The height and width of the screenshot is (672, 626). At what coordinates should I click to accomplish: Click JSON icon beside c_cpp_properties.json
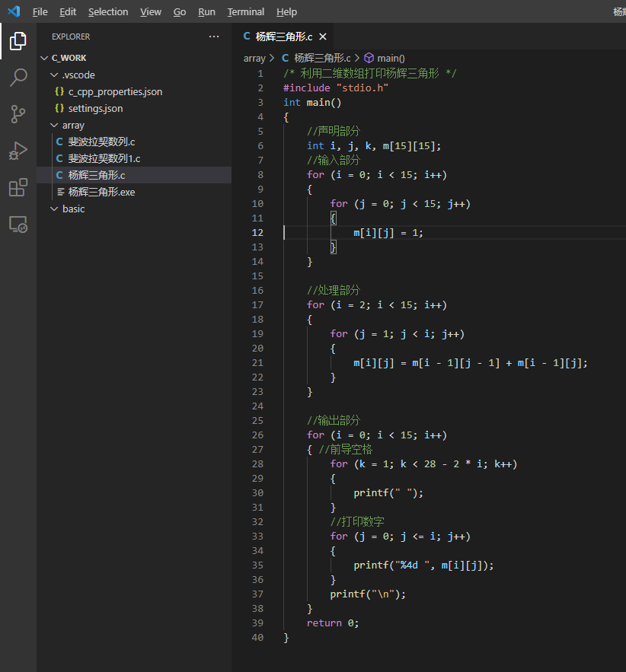click(x=59, y=91)
